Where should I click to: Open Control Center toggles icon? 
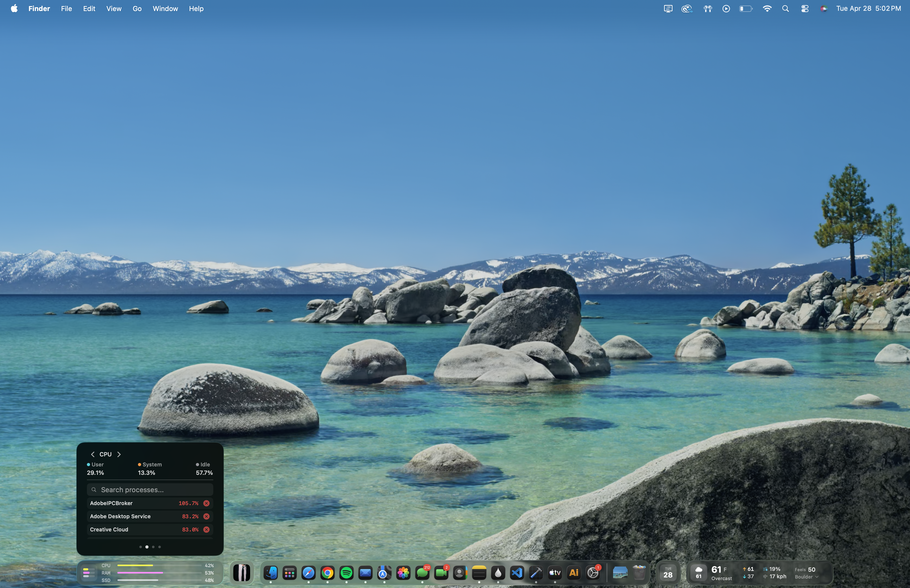pyautogui.click(x=805, y=8)
